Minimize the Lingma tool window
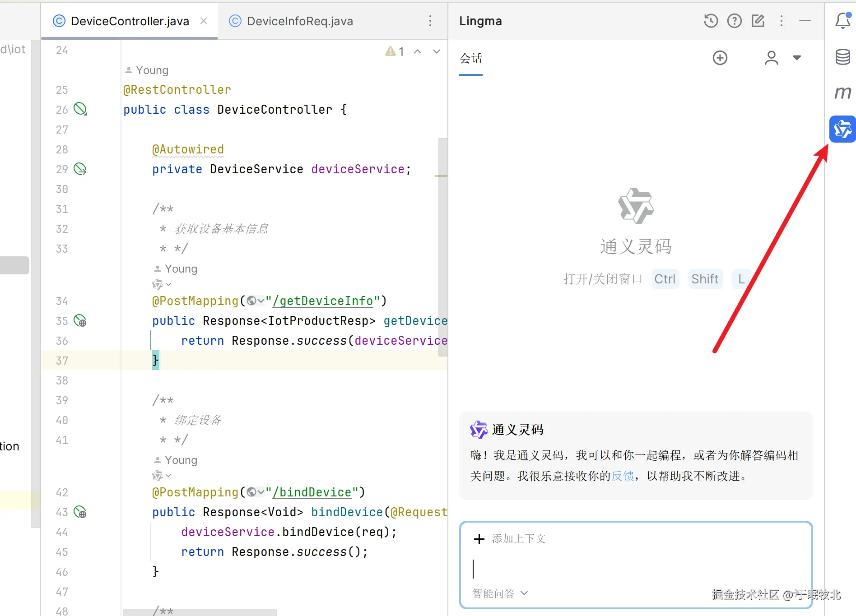The width and height of the screenshot is (856, 616). (x=805, y=21)
